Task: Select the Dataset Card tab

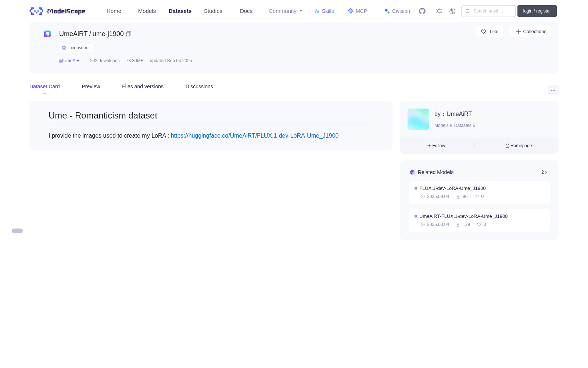Action: [44, 86]
